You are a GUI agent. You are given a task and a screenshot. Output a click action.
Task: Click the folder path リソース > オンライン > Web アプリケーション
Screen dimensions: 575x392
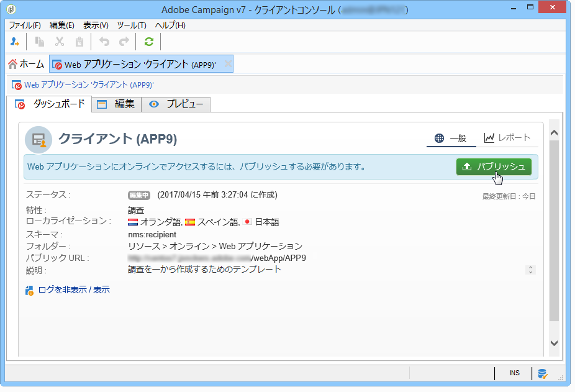[x=215, y=246]
